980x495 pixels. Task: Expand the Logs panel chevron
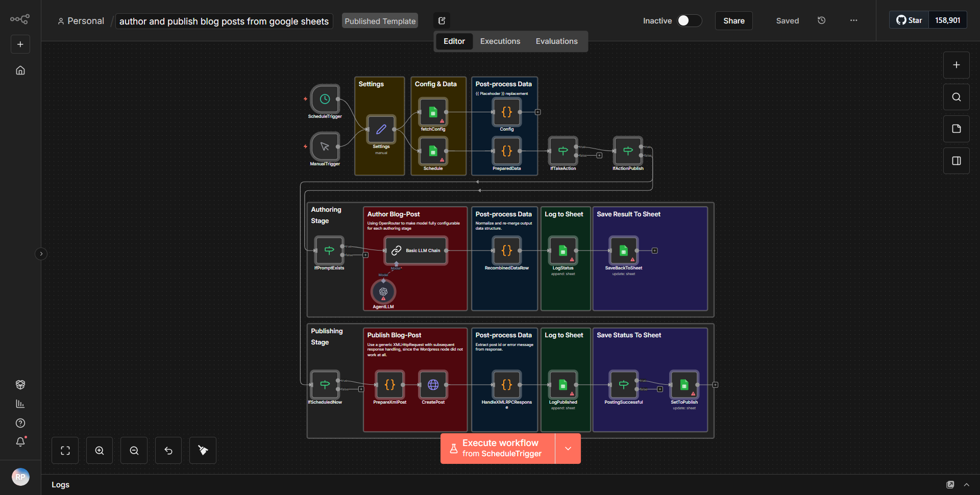pyautogui.click(x=966, y=485)
